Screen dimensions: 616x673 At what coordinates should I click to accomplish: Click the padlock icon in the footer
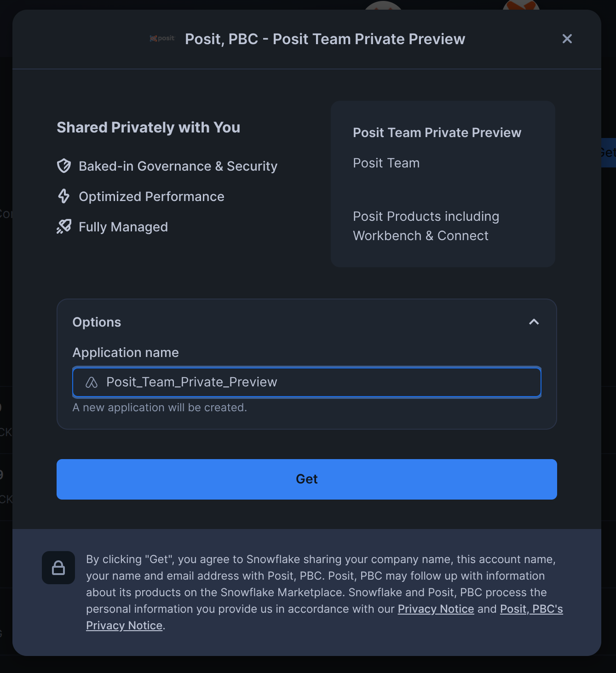(x=58, y=568)
